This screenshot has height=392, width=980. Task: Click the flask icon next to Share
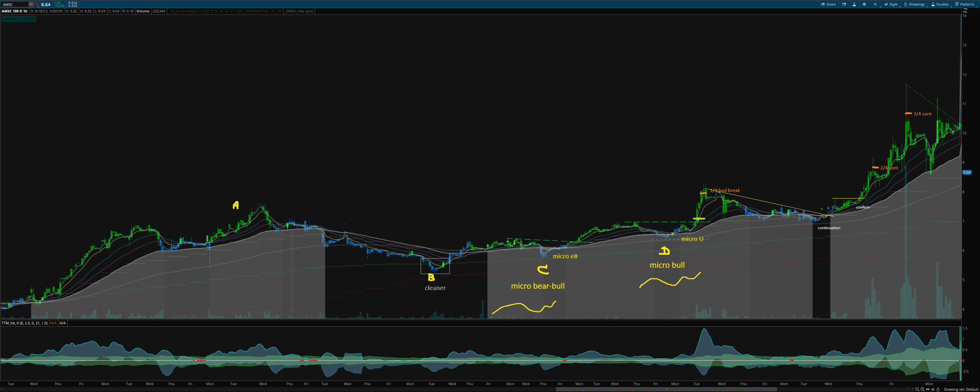pos(854,4)
